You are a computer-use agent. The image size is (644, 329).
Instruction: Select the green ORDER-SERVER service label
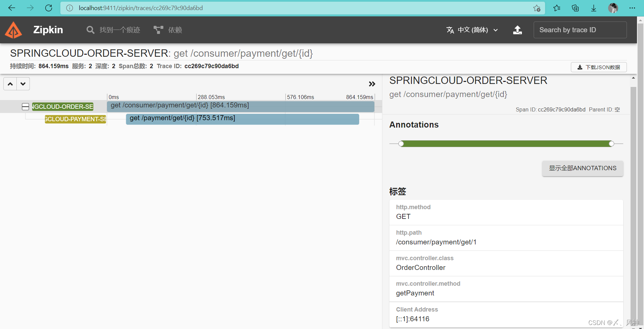tap(63, 107)
